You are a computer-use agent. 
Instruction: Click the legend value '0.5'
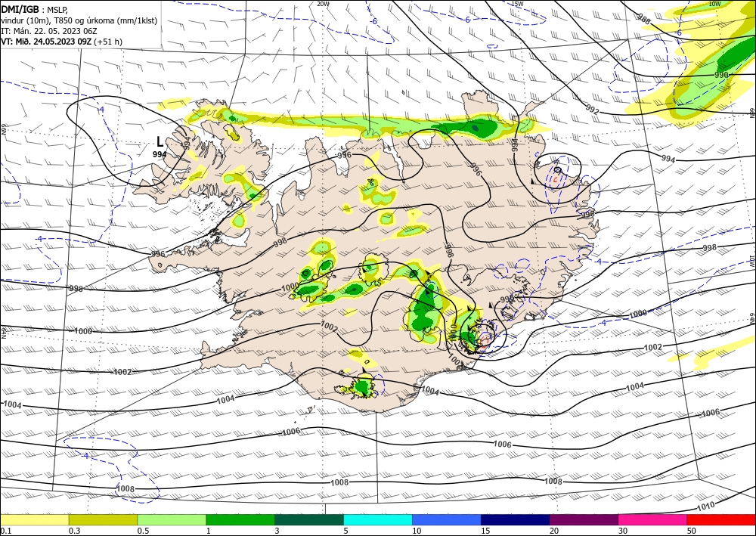[x=143, y=531]
